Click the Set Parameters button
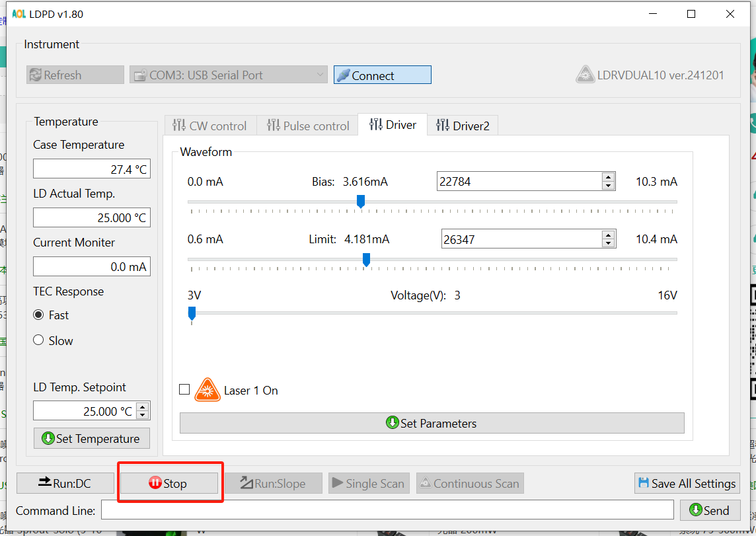Screen dimensions: 756x536 (432, 423)
